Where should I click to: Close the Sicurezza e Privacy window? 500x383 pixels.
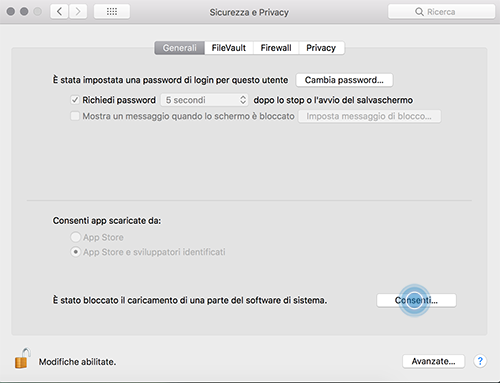[11, 12]
